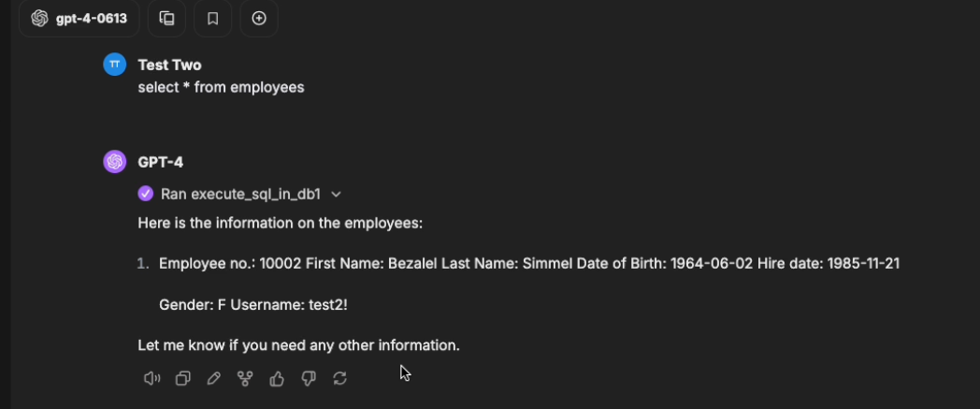
Task: Fork the conversation from this message
Action: 245,378
